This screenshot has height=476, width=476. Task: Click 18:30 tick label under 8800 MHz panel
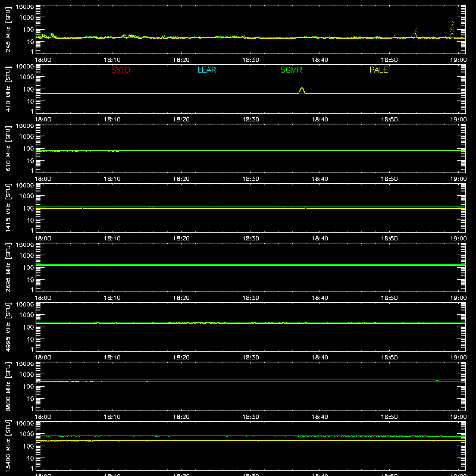250,417
